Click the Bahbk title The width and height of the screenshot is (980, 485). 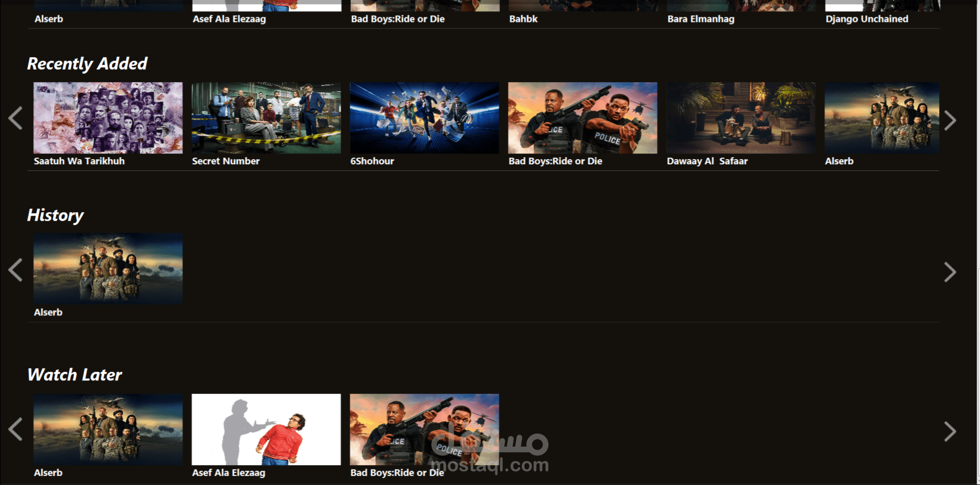pyautogui.click(x=523, y=19)
